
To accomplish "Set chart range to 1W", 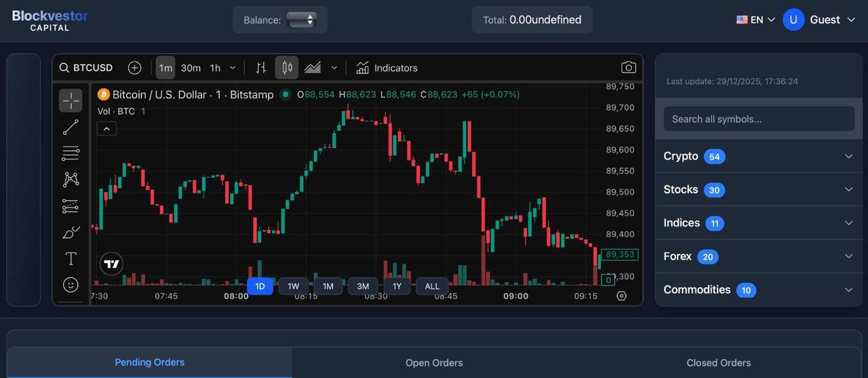I will point(293,286).
